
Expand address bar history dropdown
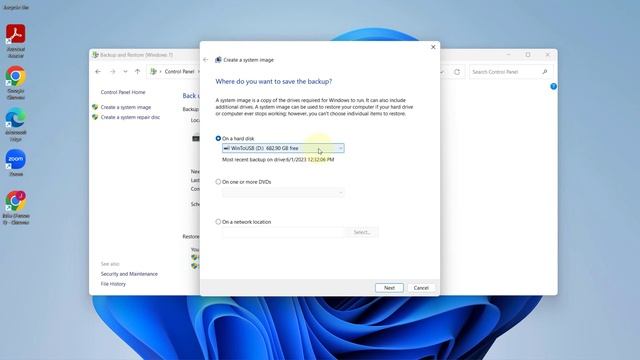click(x=442, y=72)
